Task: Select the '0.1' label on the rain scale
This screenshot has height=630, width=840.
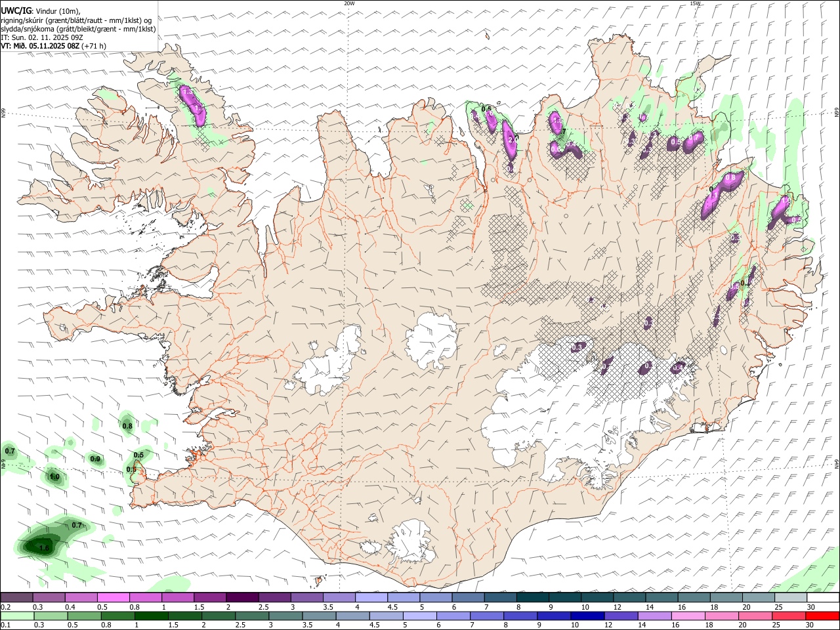Action: [x=6, y=625]
